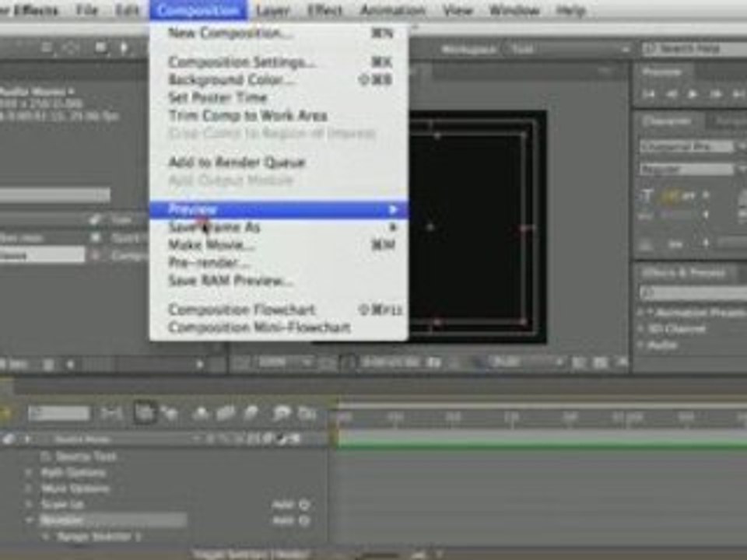Open Preview submenu
747x560 pixels.
pos(279,209)
